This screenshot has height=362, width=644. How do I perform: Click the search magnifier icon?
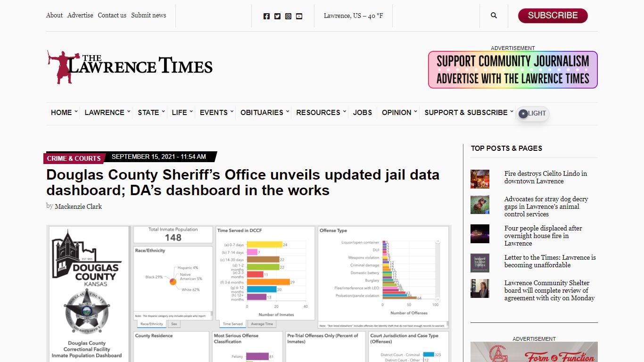click(x=494, y=16)
